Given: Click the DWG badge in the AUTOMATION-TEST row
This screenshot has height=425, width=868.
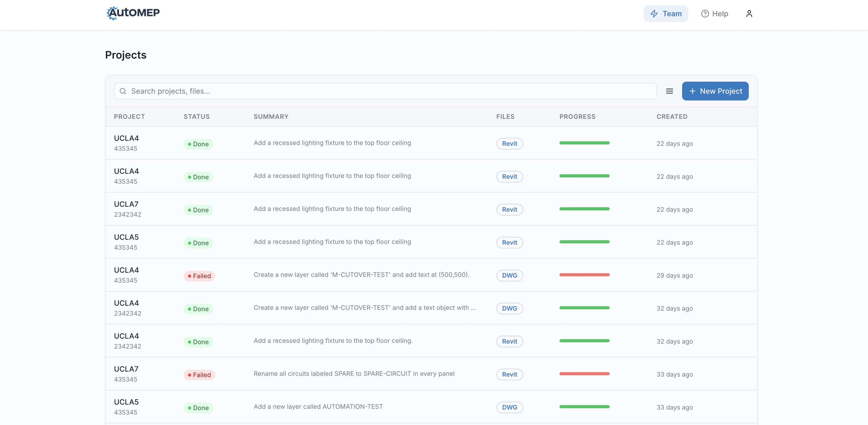Looking at the screenshot, I should (x=509, y=407).
